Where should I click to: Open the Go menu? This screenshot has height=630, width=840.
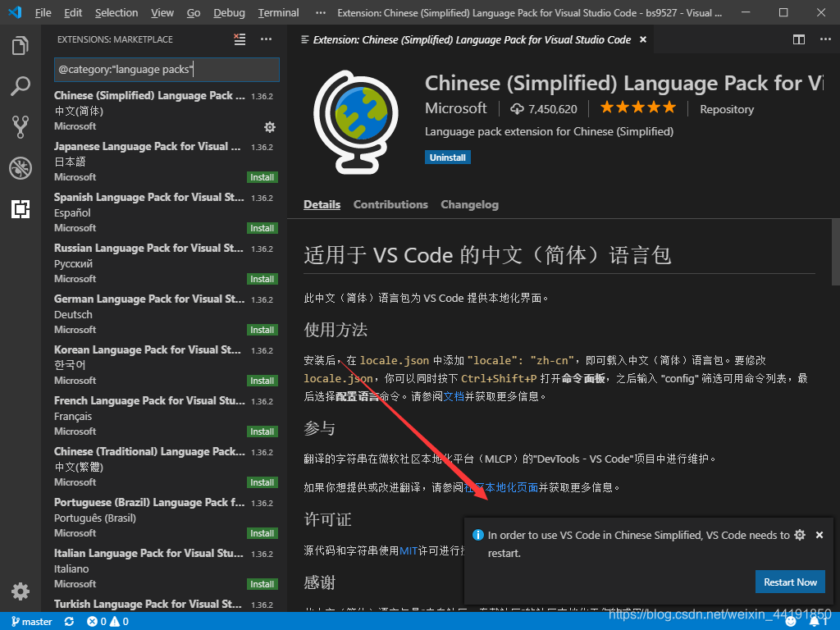pyautogui.click(x=194, y=12)
